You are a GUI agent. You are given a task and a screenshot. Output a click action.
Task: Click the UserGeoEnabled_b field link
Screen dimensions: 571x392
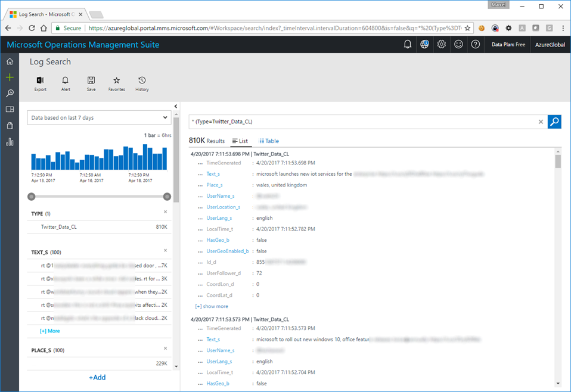click(228, 251)
